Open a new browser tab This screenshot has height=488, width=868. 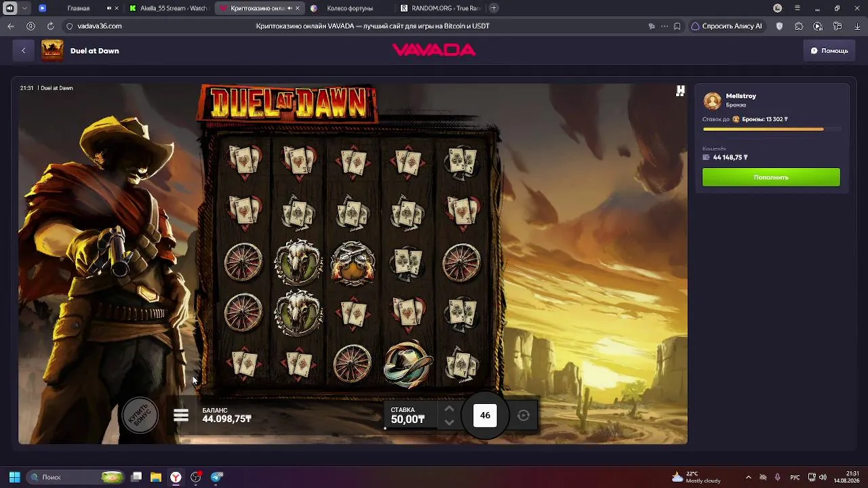tap(494, 8)
